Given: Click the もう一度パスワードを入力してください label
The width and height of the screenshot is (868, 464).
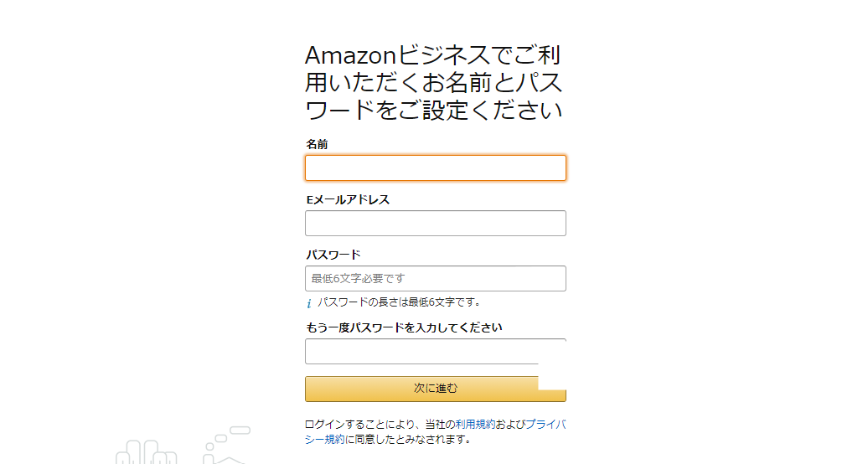Looking at the screenshot, I should click(x=403, y=327).
